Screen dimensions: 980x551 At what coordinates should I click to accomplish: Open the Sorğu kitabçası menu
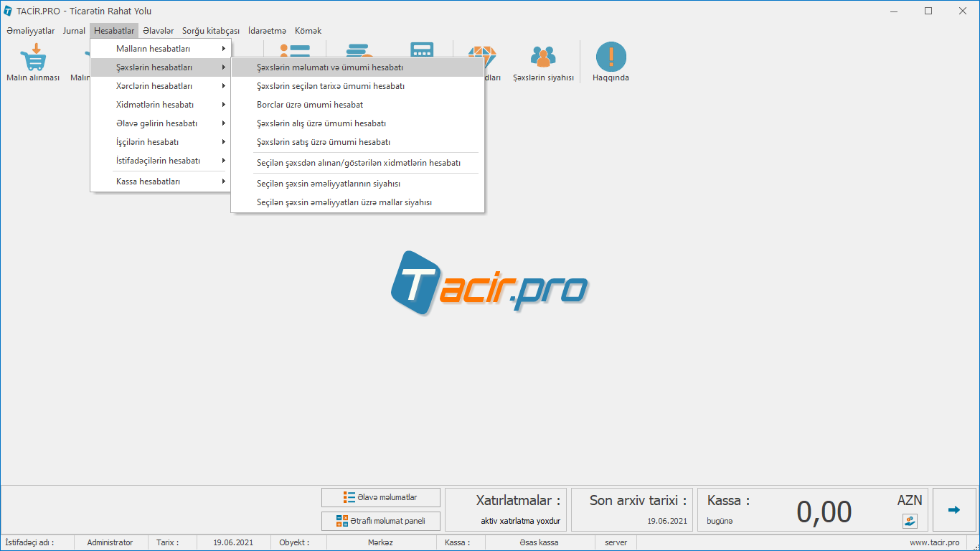pyautogui.click(x=210, y=31)
